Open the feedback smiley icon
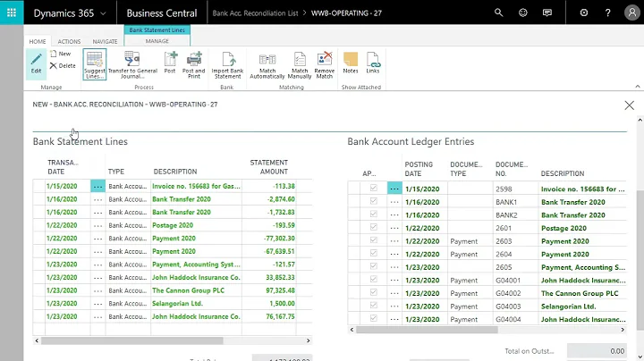 (523, 13)
